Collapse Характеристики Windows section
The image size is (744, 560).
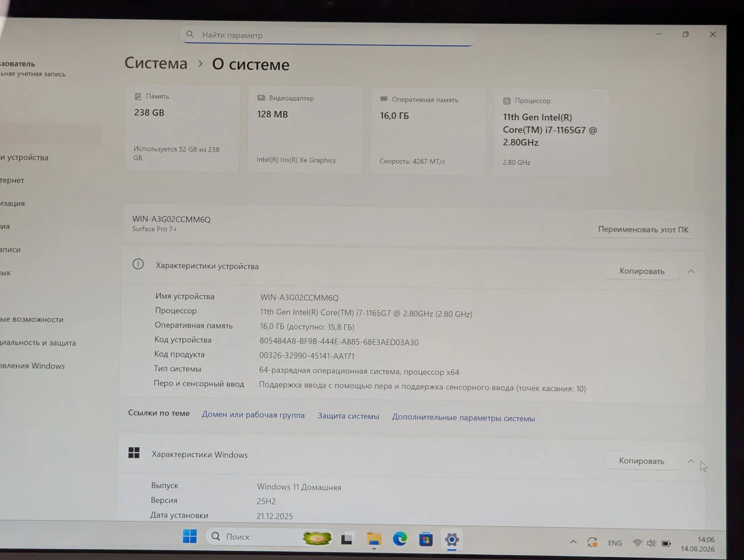pyautogui.click(x=691, y=461)
